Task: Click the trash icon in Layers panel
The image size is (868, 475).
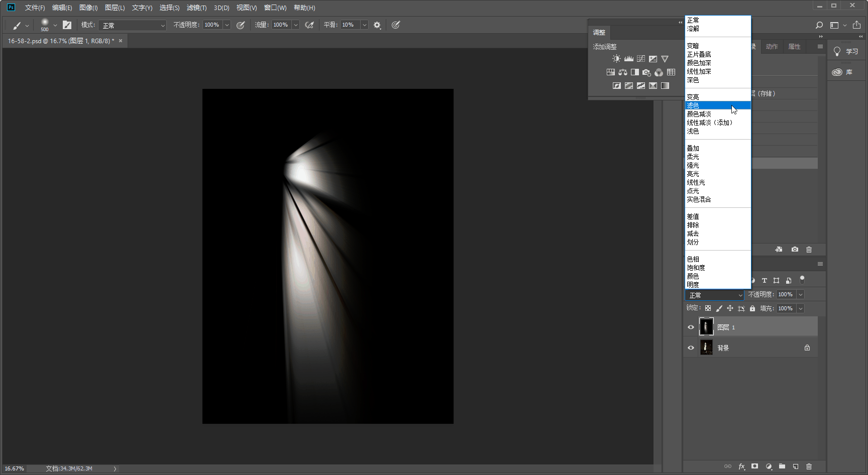Action: 809,466
